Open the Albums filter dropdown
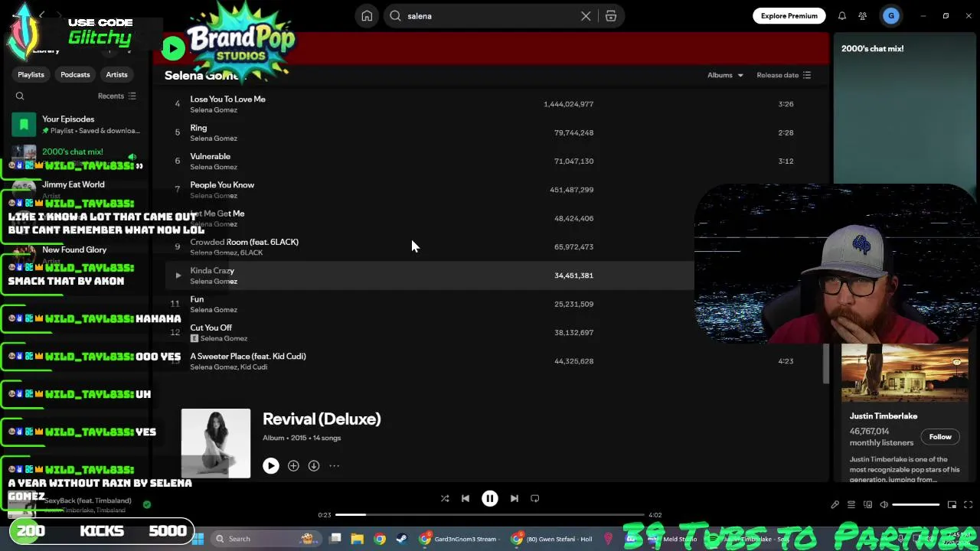 pos(725,75)
